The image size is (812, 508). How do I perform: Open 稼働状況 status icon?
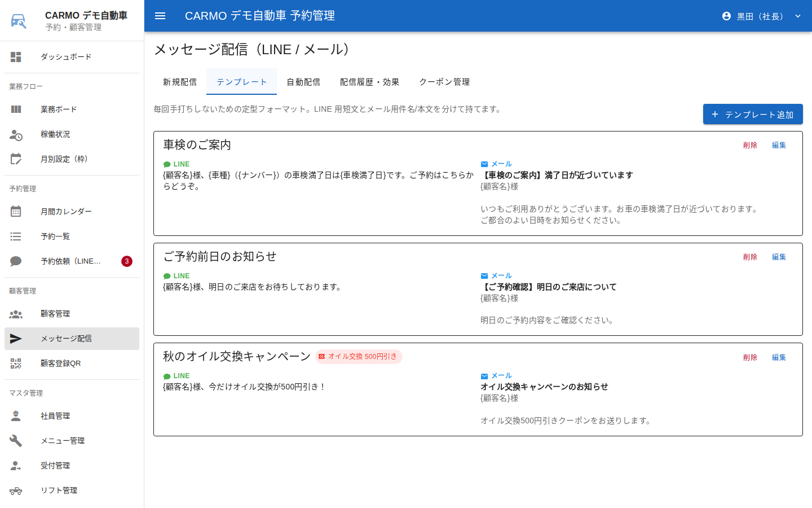tap(16, 134)
